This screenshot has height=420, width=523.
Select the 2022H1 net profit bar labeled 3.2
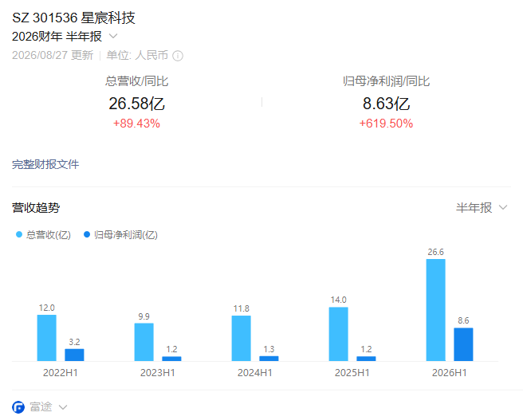[x=74, y=355]
